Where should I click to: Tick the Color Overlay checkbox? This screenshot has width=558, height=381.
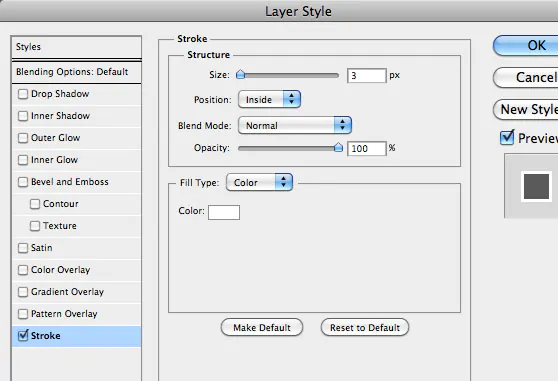(x=23, y=270)
